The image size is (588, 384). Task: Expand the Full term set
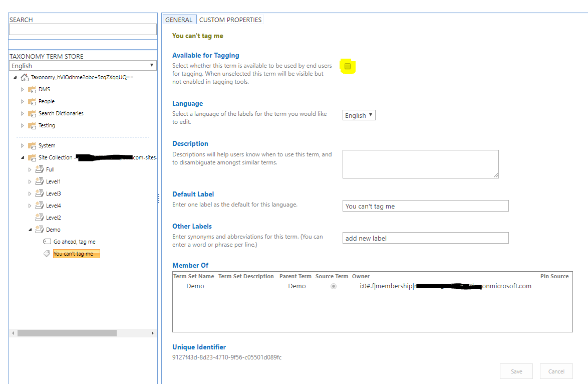pos(30,169)
